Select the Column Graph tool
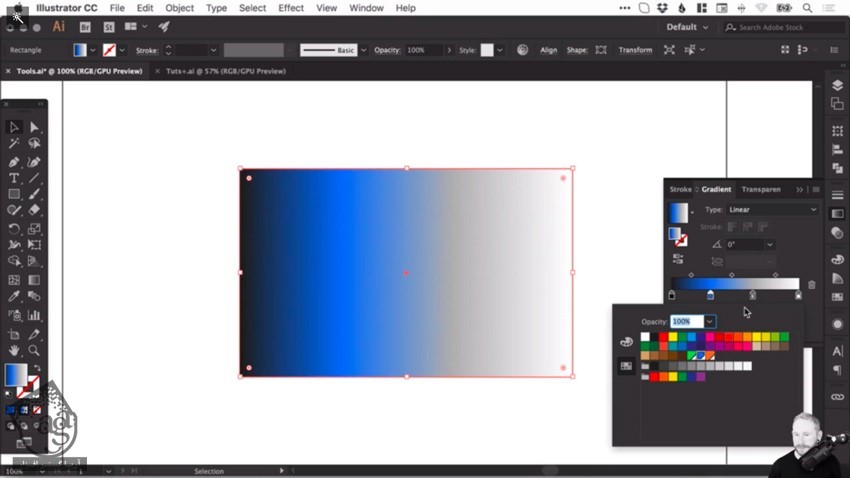Viewport: 850px width, 478px height. [34, 315]
